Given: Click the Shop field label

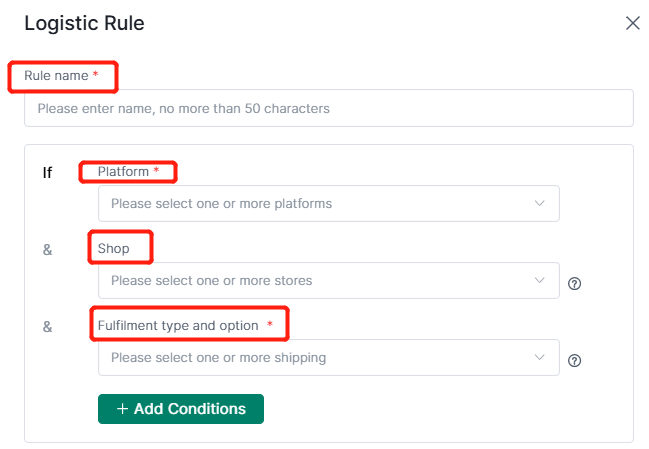Looking at the screenshot, I should 113,248.
